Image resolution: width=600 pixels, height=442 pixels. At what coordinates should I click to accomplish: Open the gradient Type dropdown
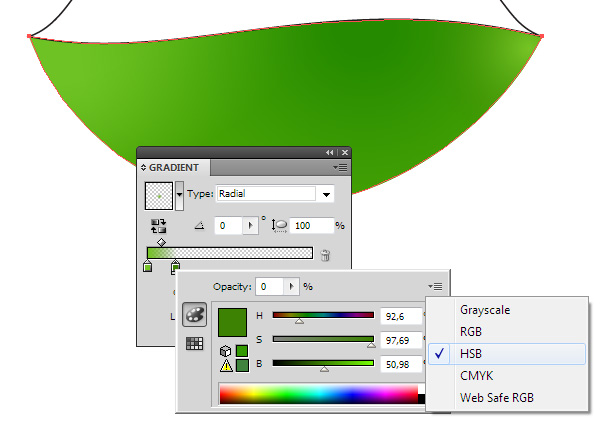click(327, 194)
